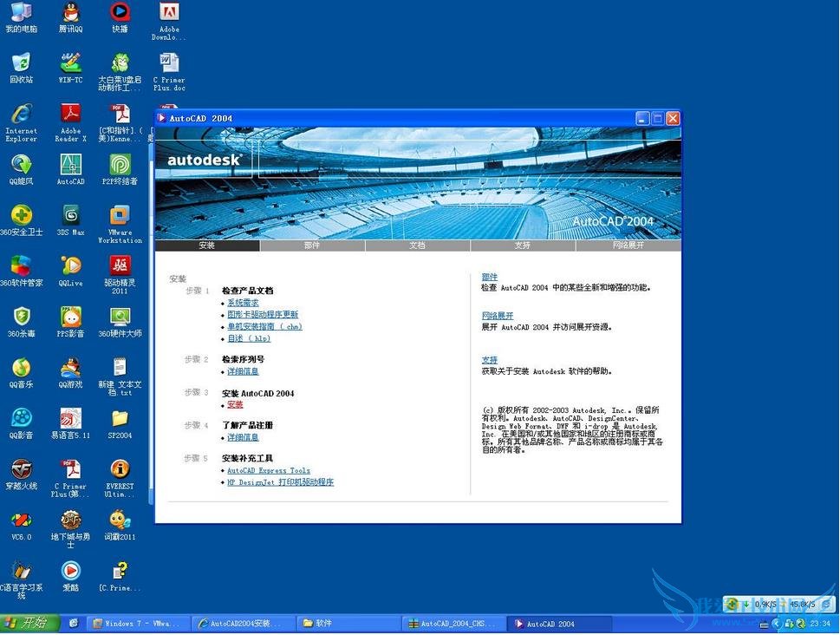Select the 网络展开 tab
Screen dimensions: 840x635
[628, 245]
